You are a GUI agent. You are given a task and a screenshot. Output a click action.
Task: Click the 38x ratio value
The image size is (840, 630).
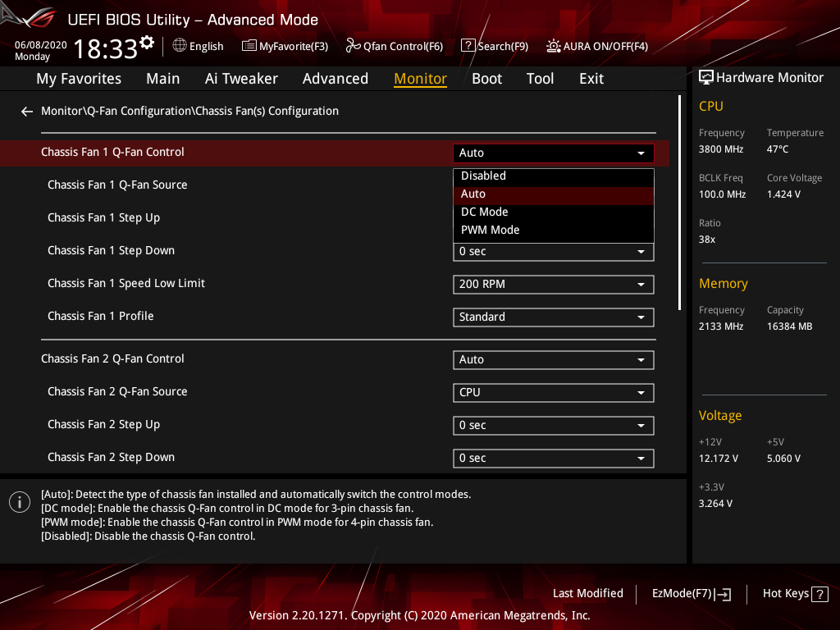tap(706, 240)
